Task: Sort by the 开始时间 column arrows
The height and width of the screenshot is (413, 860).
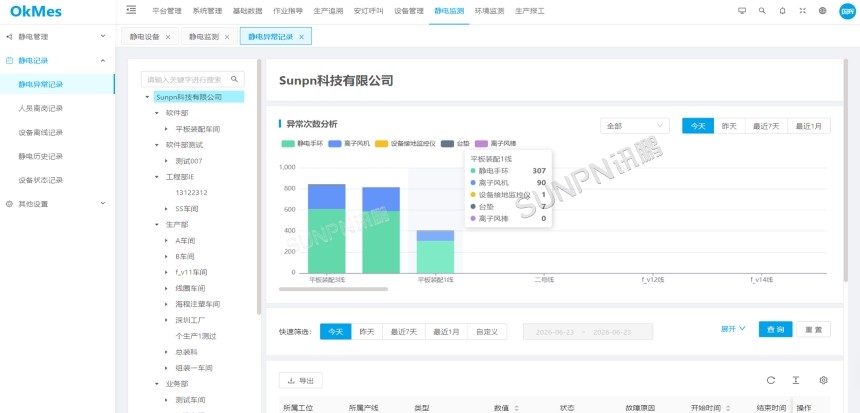Action: click(x=728, y=408)
